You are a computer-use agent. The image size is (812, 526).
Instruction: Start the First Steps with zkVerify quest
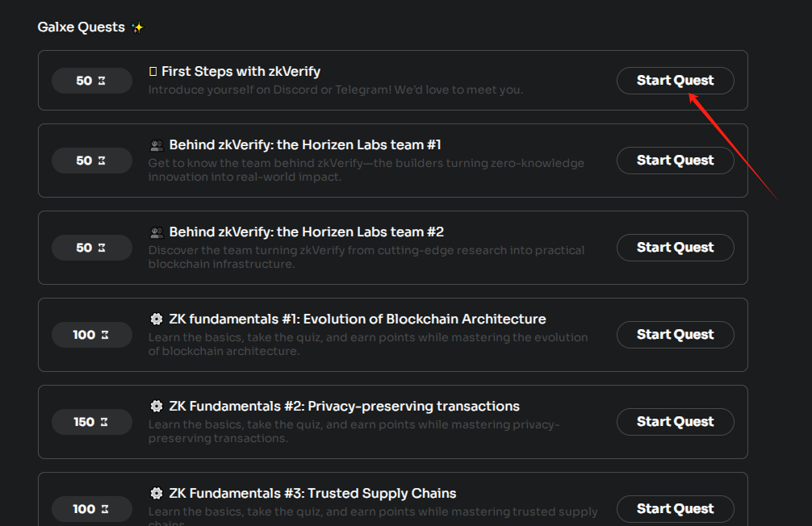coord(675,80)
